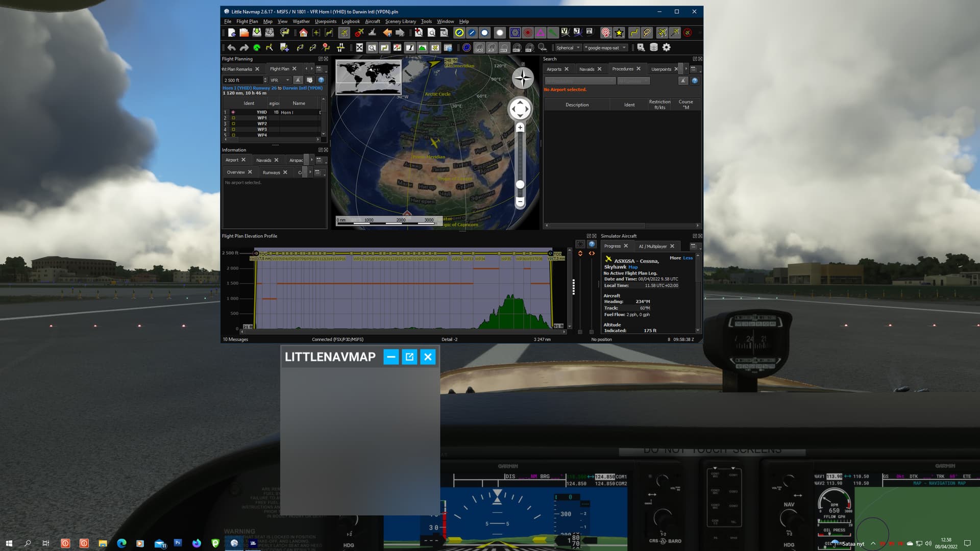Viewport: 980px width, 551px height.
Task: Go to map home view icon
Action: pyautogui.click(x=303, y=33)
